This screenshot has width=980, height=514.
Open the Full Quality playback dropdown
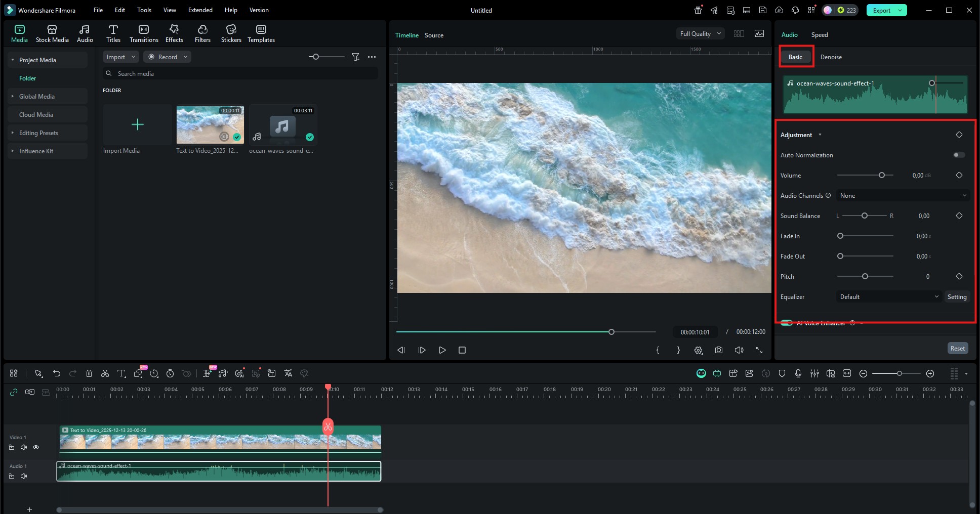click(700, 34)
